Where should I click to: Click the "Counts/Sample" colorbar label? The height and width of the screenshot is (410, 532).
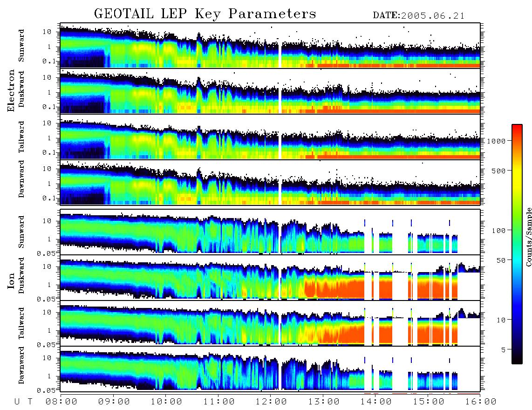point(528,237)
